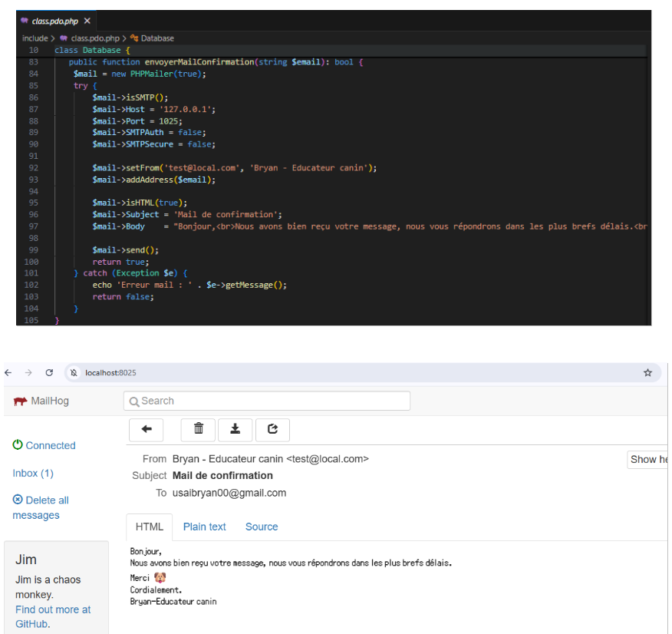Screen dimensions: 672x634
Task: Focus the MailHog Search field
Action: [x=266, y=401]
